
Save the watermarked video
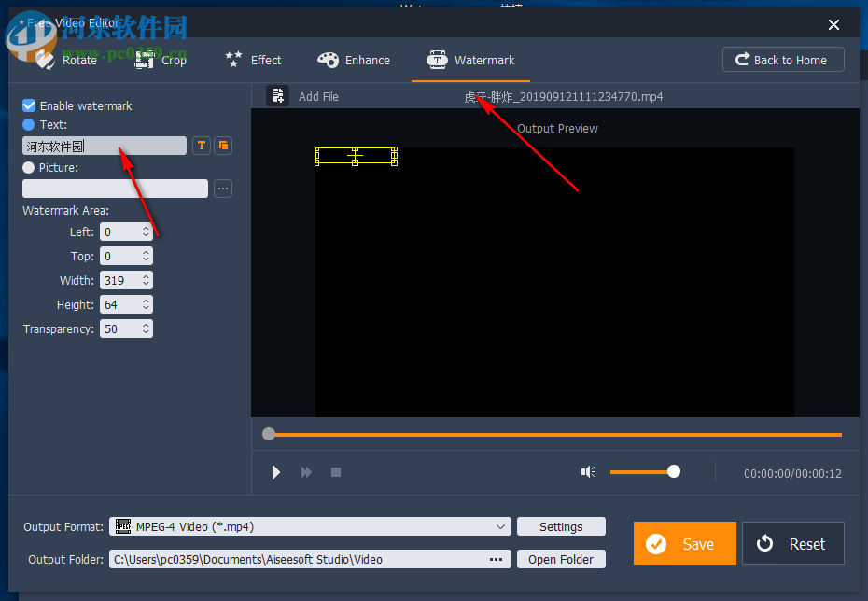pos(684,543)
